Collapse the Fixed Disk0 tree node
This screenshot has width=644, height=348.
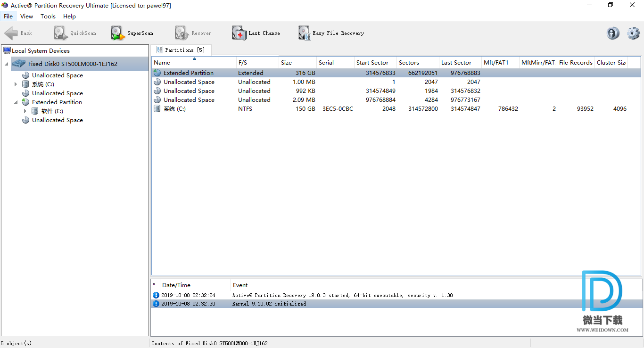7,64
